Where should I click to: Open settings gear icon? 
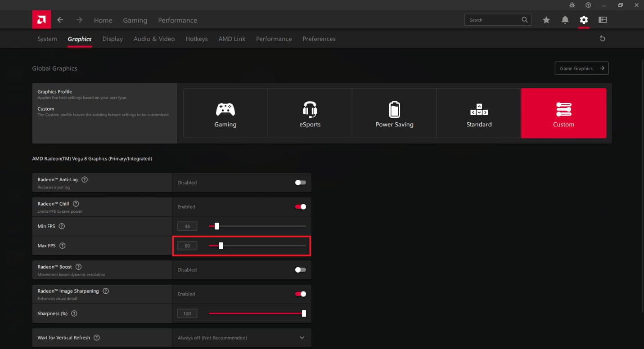pyautogui.click(x=584, y=20)
